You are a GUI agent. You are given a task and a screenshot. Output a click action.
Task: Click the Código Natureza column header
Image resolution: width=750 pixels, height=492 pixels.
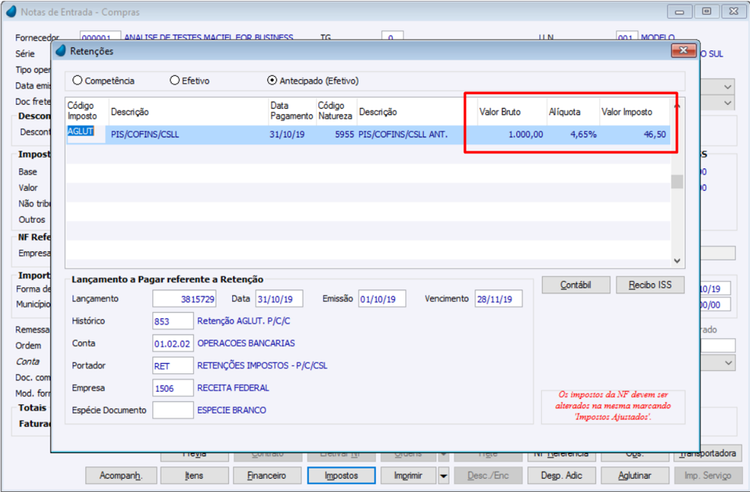click(x=336, y=111)
